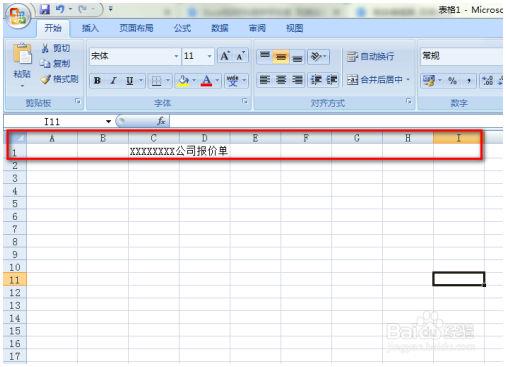Click the Insert Function fx icon
This screenshot has height=367, width=506.
(161, 121)
